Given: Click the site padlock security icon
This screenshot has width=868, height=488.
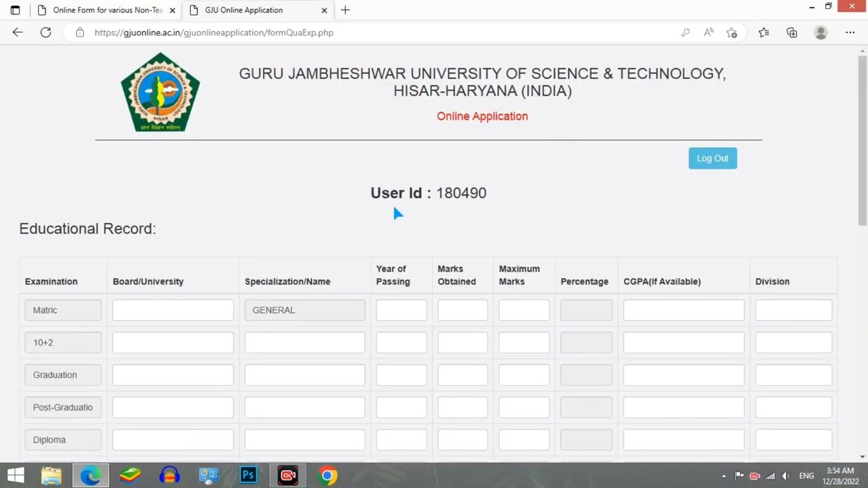Looking at the screenshot, I should [80, 33].
